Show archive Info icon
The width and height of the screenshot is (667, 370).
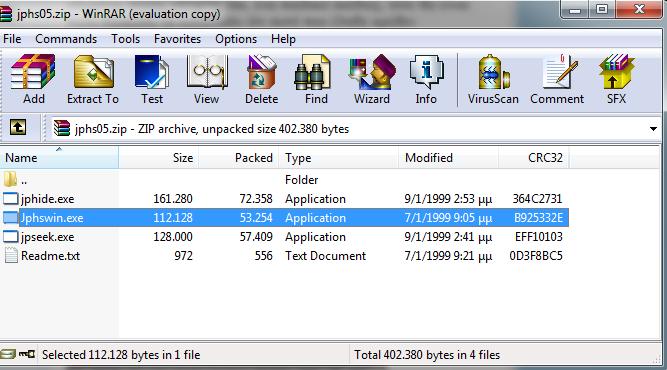tap(426, 71)
